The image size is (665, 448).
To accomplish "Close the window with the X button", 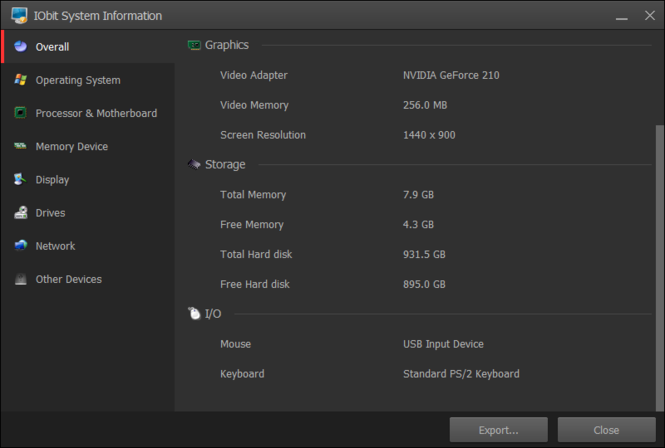I will click(x=650, y=16).
